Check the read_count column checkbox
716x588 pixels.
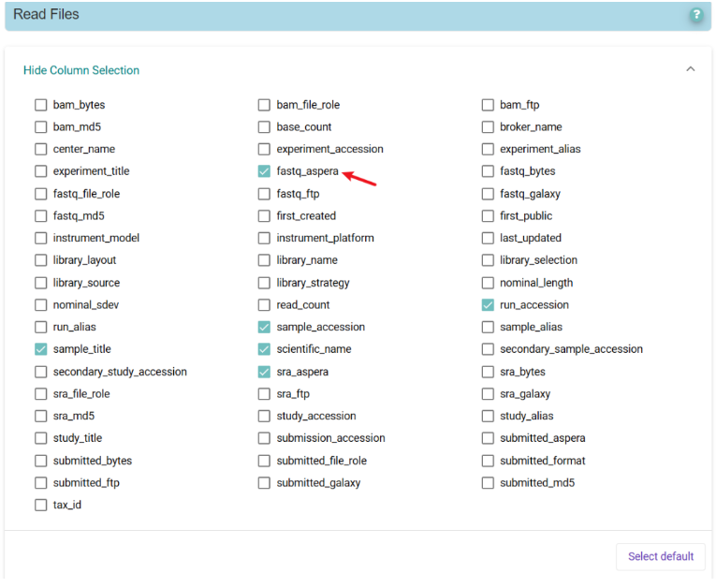264,305
